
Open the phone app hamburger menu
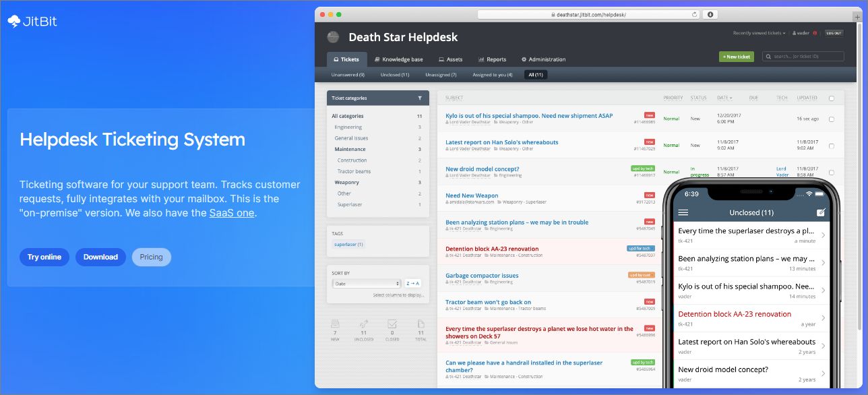[683, 212]
